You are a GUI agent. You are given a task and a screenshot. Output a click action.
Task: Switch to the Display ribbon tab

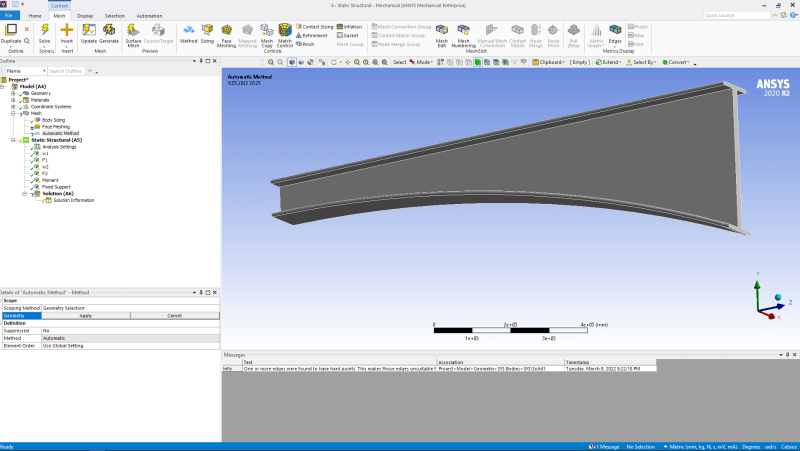(85, 16)
